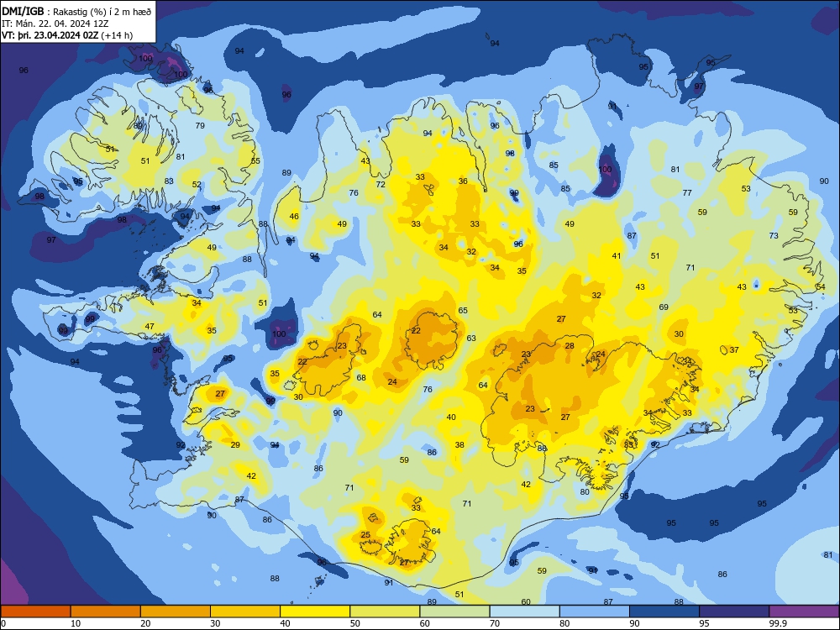Click the 50–60 pale yellow legend swatch
Viewport: 840px width, 630px height.
pos(386,612)
